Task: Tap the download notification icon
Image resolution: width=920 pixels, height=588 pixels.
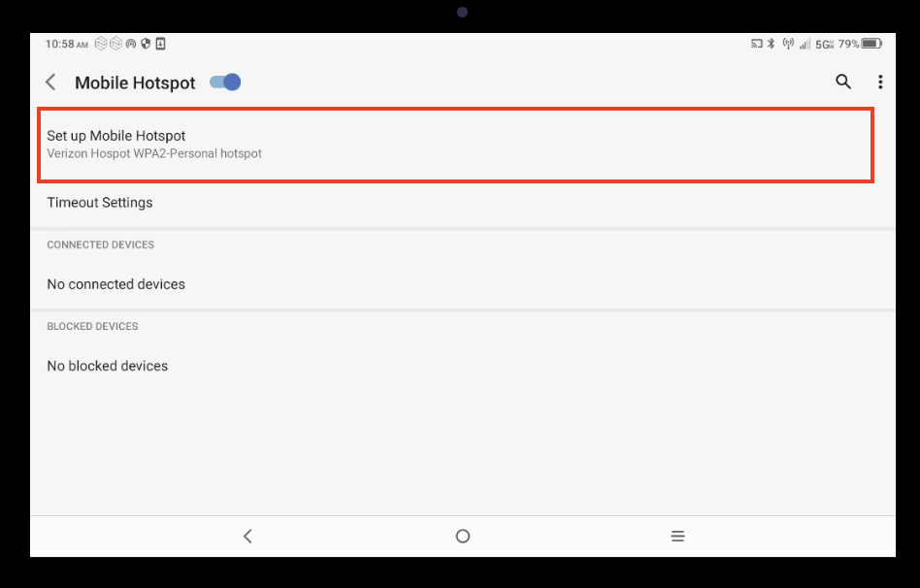Action: (x=160, y=44)
